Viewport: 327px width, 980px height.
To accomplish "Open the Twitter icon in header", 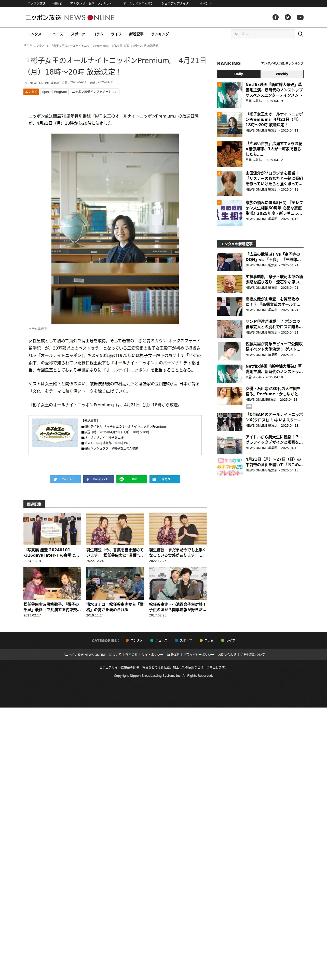I will click(x=288, y=18).
